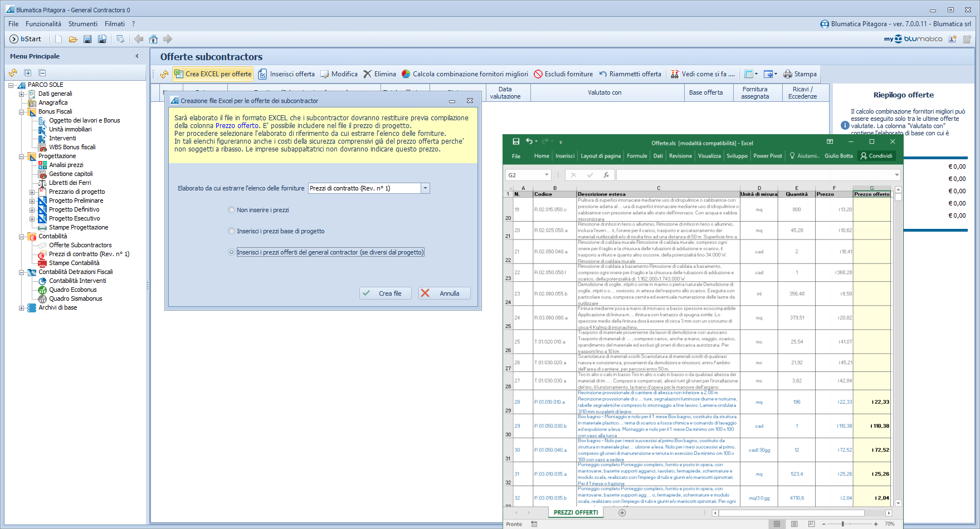Click the Crea file button
The width and height of the screenshot is (980, 529).
coord(386,293)
